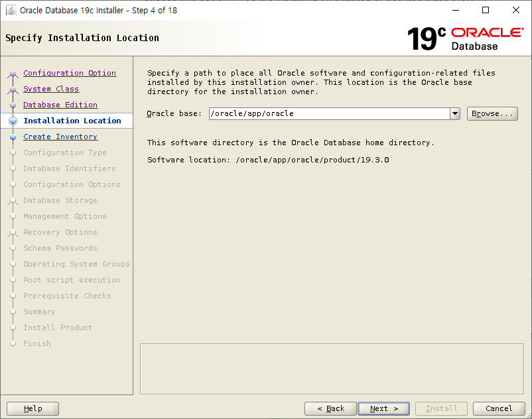Open the Oracle base dropdown arrow
The image size is (532, 419).
[455, 113]
